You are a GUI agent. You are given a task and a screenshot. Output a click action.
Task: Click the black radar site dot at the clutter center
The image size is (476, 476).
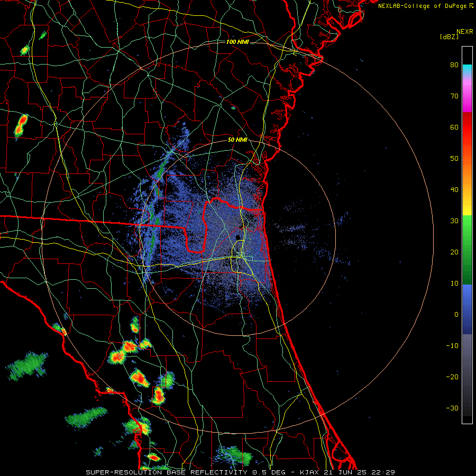239,237
